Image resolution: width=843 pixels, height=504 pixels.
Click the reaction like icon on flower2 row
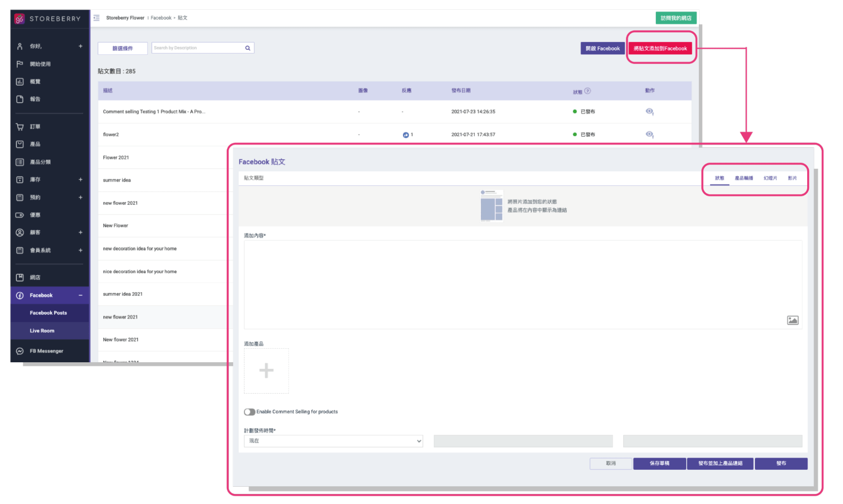point(405,135)
